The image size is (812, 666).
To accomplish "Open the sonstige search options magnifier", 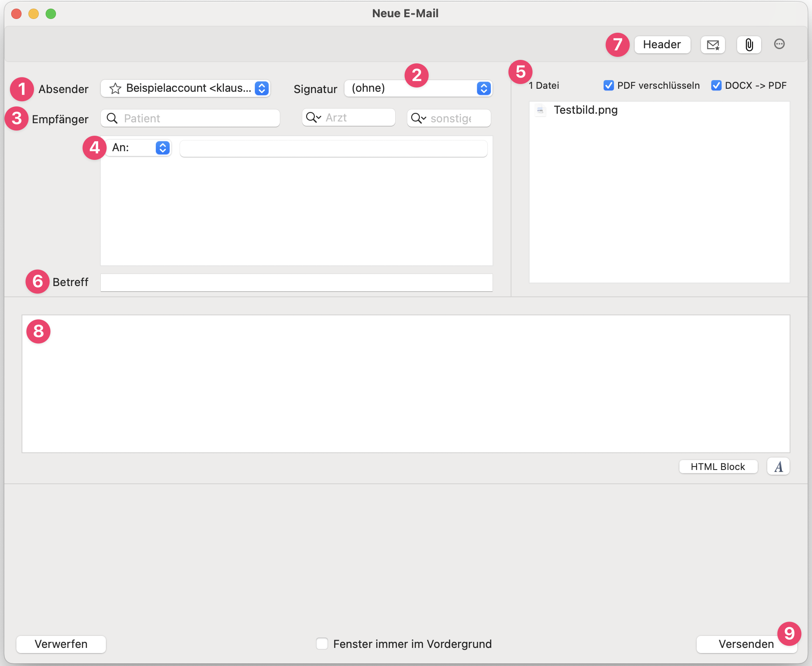I will (418, 118).
